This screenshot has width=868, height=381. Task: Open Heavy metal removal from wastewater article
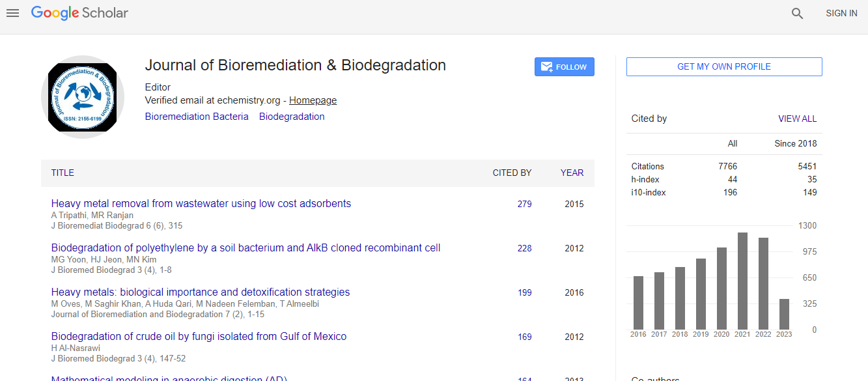201,204
